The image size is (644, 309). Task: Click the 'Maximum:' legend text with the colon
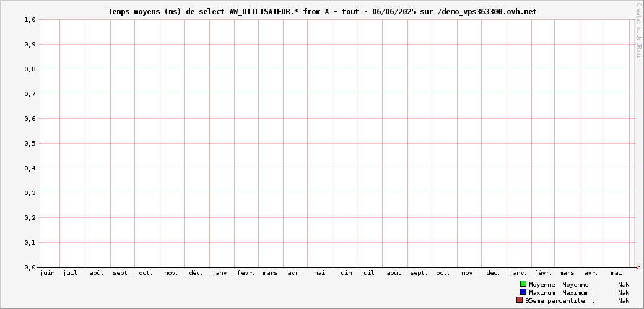(577, 292)
